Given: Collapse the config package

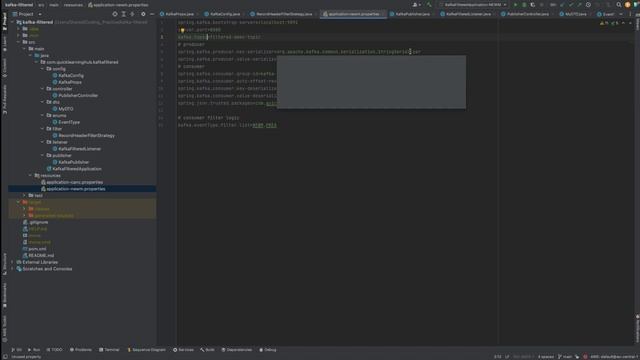Looking at the screenshot, I should point(42,69).
